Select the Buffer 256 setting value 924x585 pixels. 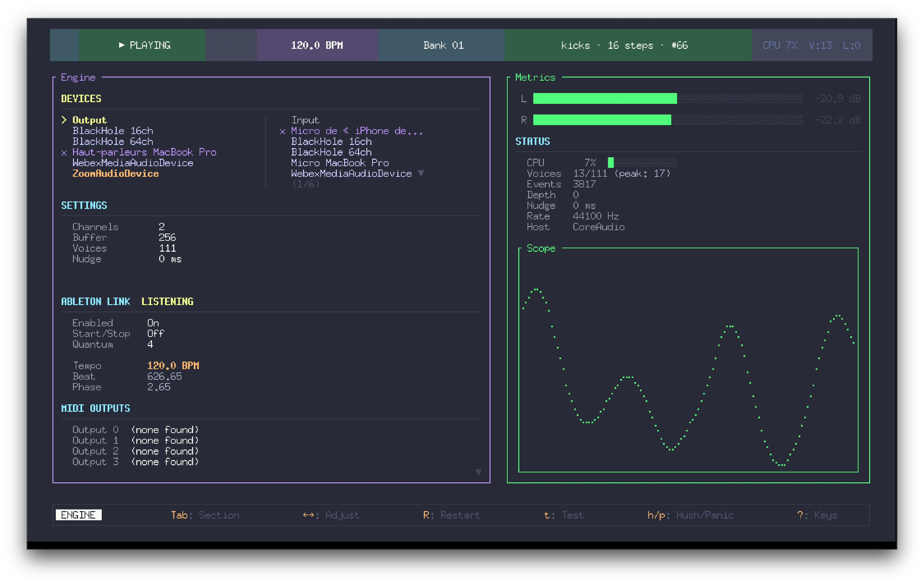(x=167, y=237)
